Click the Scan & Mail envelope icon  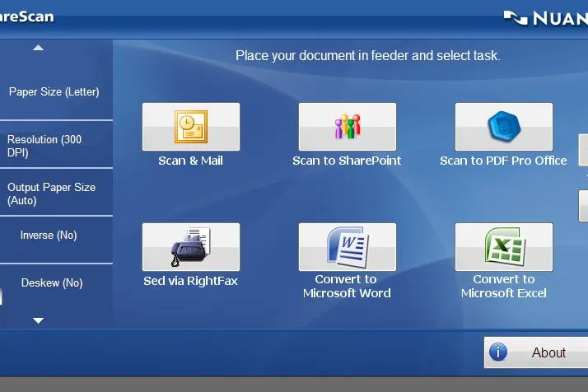point(191,127)
